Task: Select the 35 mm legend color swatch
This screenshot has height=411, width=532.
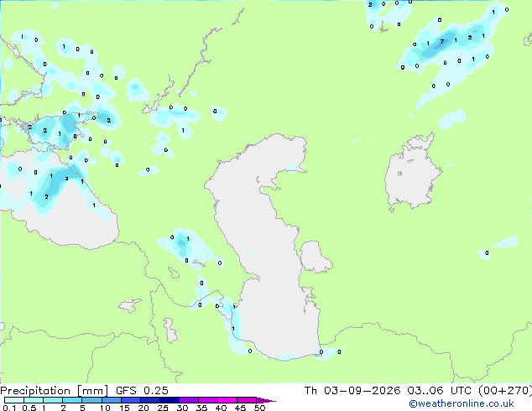Action: click(x=207, y=400)
